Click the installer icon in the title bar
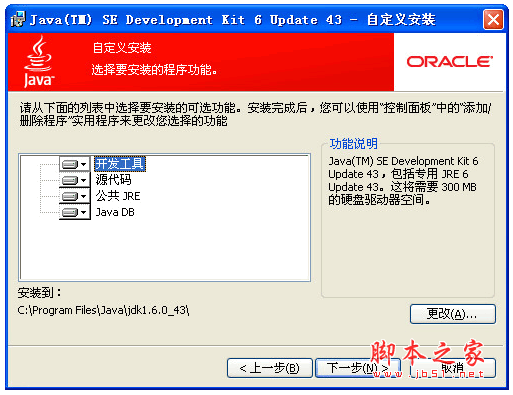This screenshot has width=513, height=395. point(18,19)
